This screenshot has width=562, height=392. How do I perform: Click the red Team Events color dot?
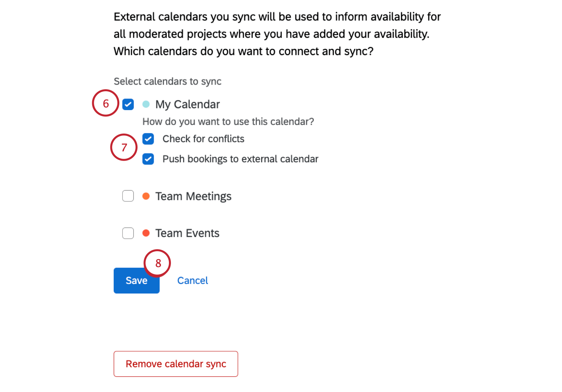tap(145, 233)
